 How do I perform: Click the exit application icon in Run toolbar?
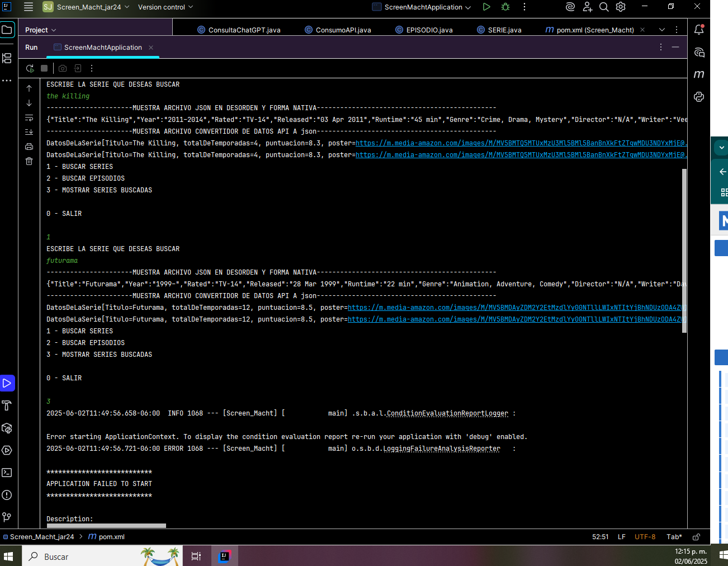click(x=78, y=68)
